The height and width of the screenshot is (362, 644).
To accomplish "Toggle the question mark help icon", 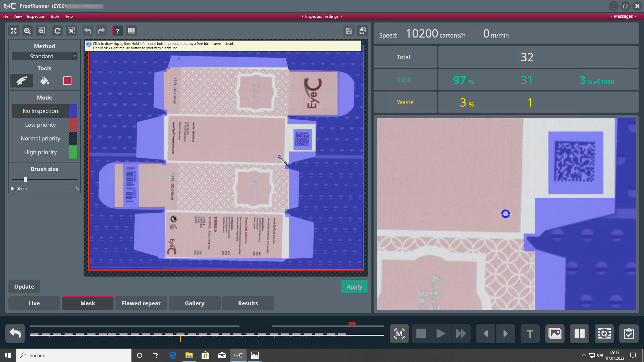I will point(118,31).
